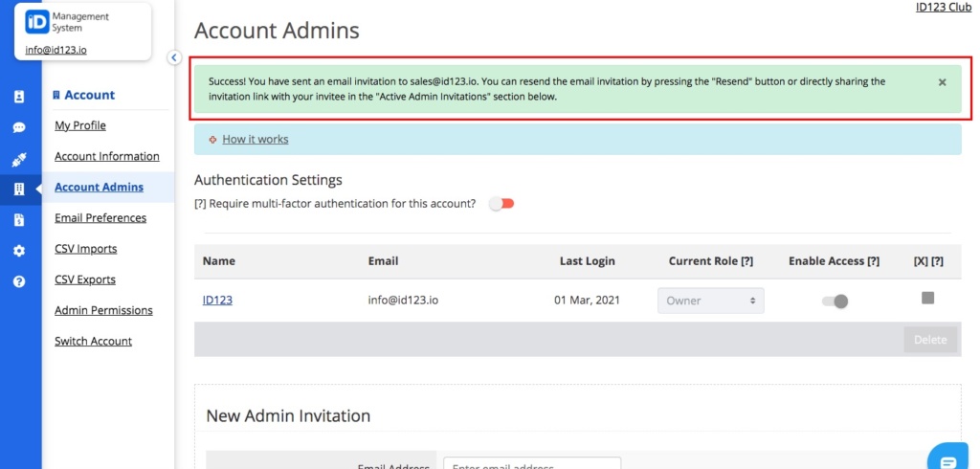Dismiss the green success notification
980x469 pixels.
point(942,82)
